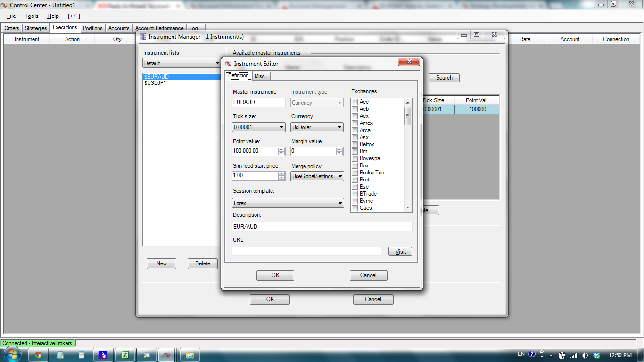Open the Accounts tab in Control Center
This screenshot has height=362, width=644.
coord(119,28)
